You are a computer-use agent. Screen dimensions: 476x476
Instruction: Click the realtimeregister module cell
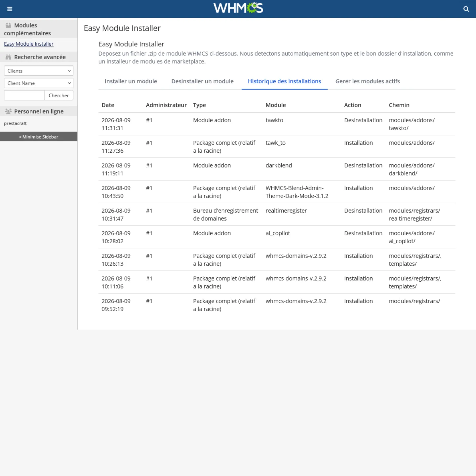(286, 211)
